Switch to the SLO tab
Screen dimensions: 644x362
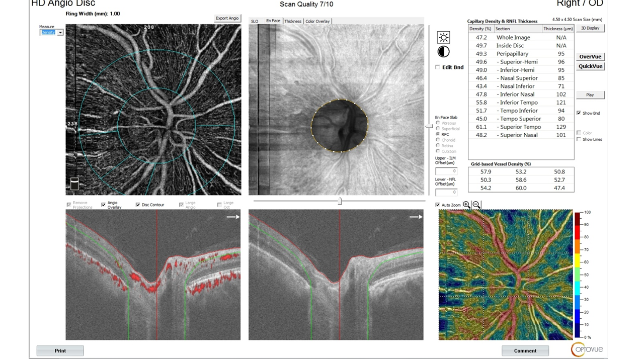click(x=255, y=21)
